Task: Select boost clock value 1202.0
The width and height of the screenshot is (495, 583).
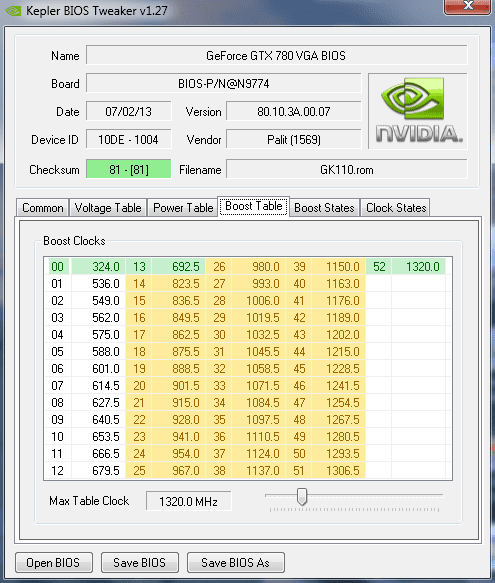Action: coord(338,334)
